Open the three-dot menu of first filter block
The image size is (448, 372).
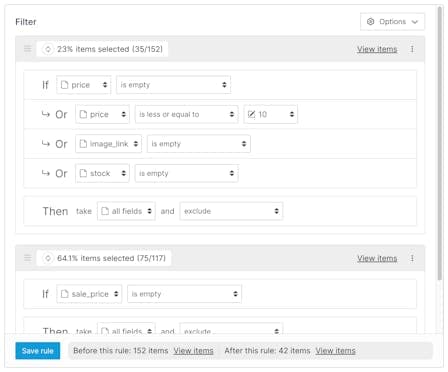point(412,49)
